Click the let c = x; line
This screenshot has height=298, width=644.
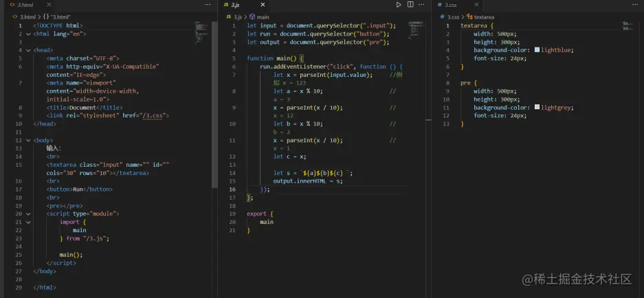click(289, 157)
